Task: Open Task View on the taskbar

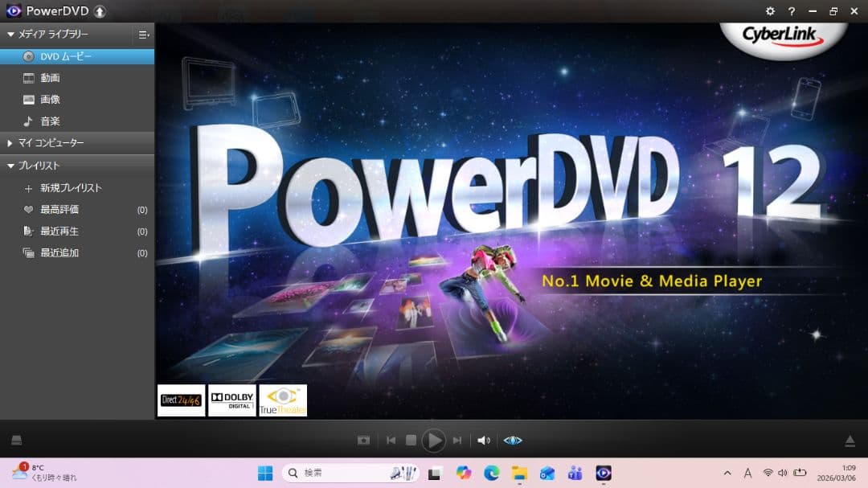Action: point(435,473)
